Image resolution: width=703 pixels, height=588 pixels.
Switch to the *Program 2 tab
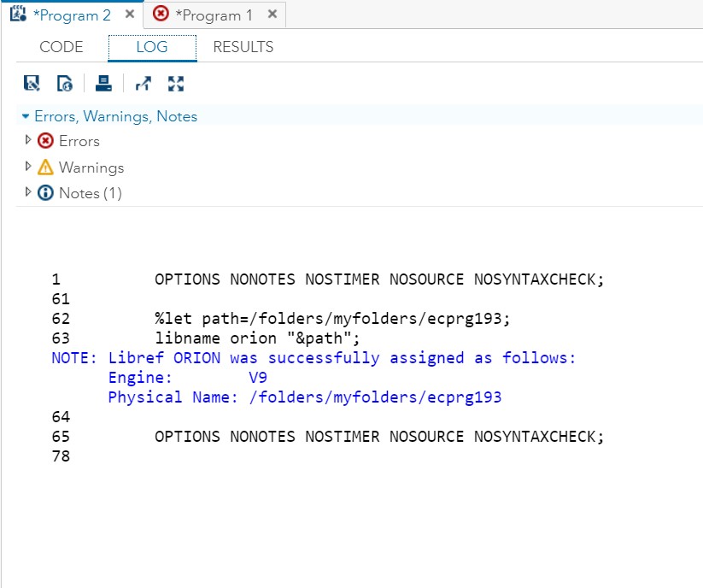(x=72, y=15)
